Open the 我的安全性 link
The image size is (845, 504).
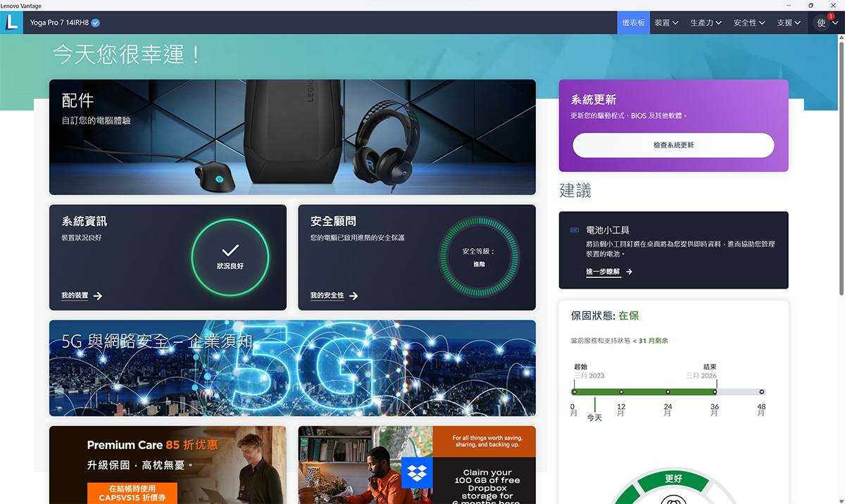(x=327, y=296)
